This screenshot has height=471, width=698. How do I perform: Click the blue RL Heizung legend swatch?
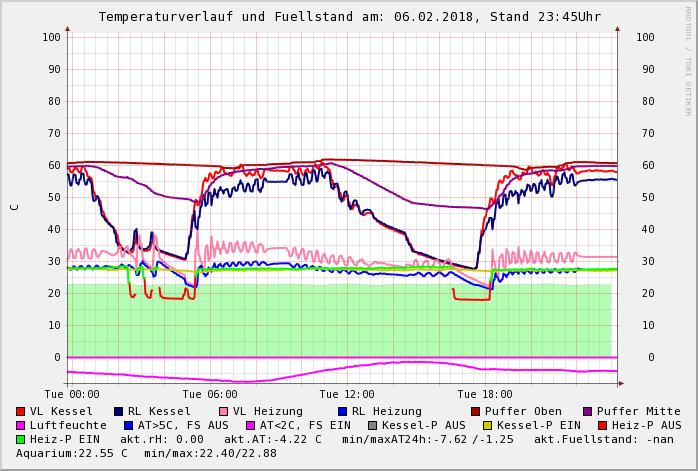pos(343,411)
